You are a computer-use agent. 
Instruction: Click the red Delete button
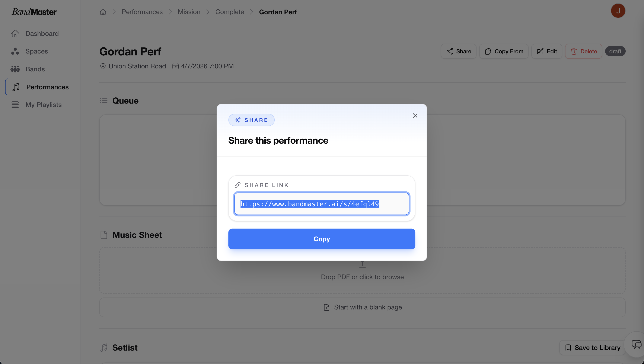(583, 51)
